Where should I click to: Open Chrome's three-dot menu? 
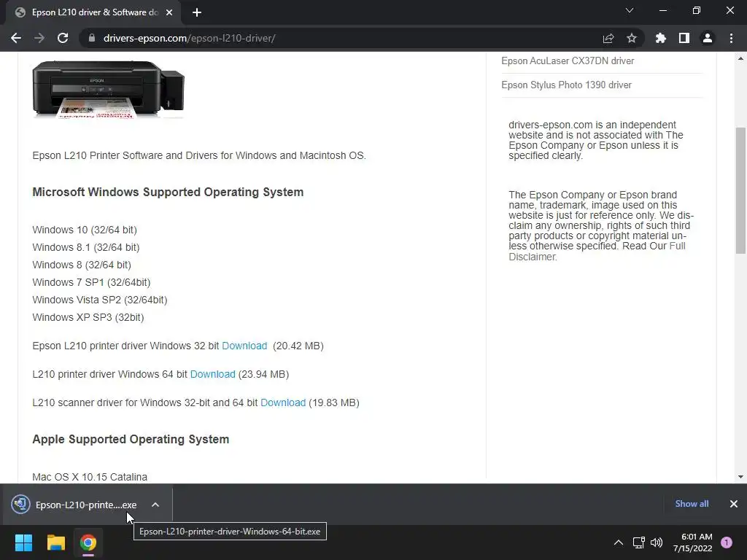(x=731, y=38)
